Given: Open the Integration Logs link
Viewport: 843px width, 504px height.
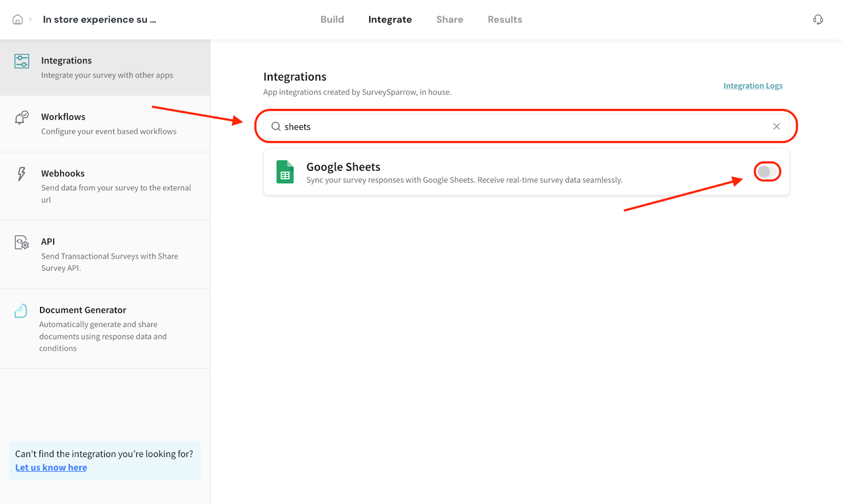Looking at the screenshot, I should point(752,86).
